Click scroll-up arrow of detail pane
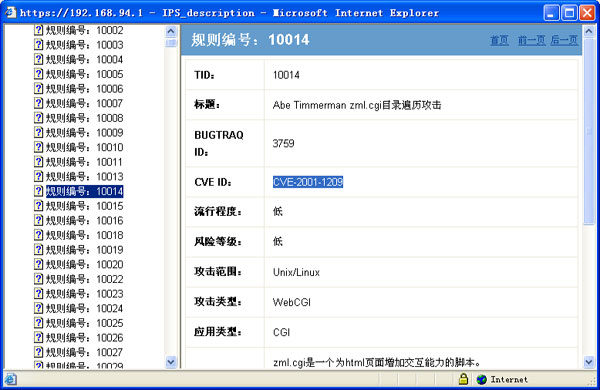 pos(589,31)
